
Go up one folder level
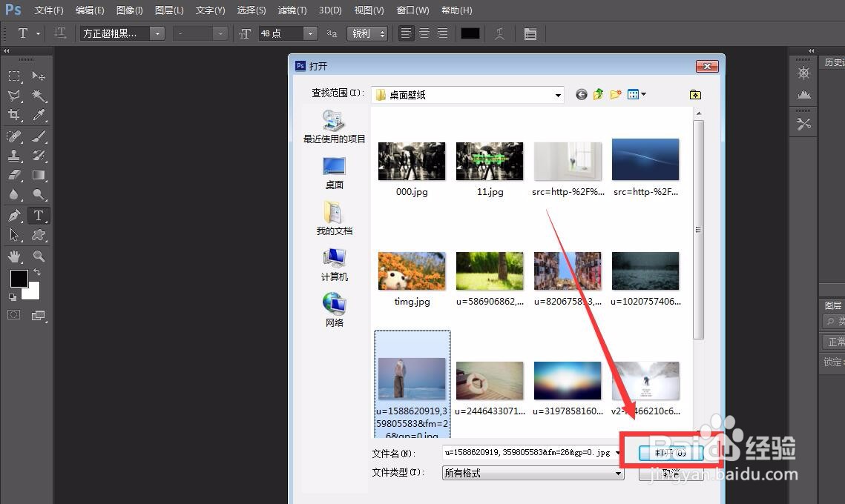coord(598,95)
